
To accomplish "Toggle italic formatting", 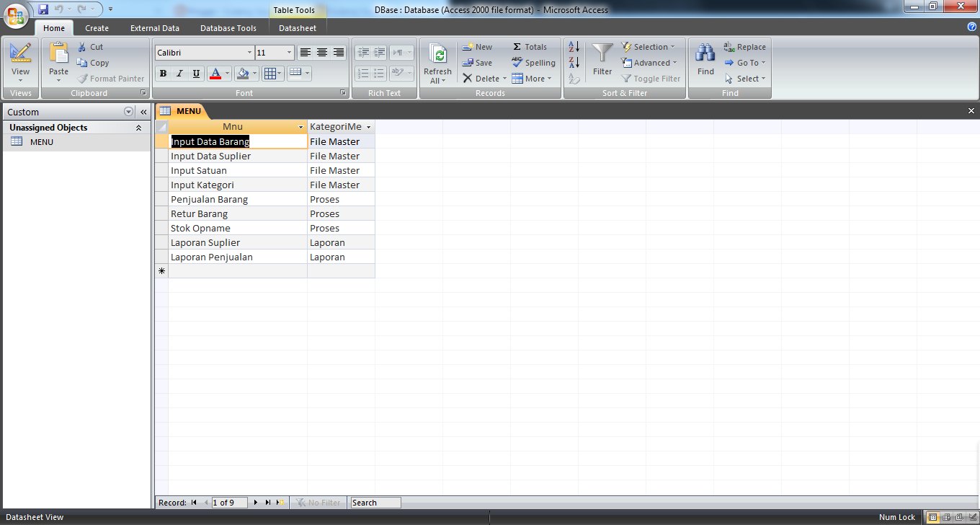I will pos(179,73).
